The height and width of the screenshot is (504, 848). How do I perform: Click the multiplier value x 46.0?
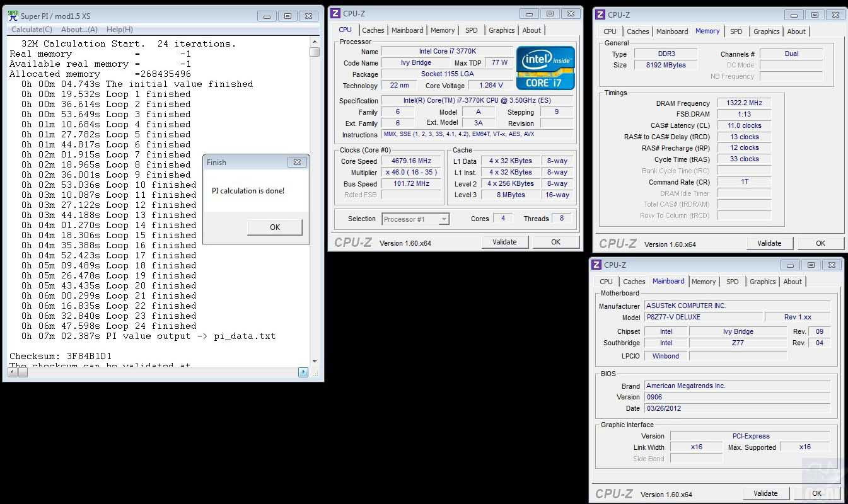[x=411, y=173]
